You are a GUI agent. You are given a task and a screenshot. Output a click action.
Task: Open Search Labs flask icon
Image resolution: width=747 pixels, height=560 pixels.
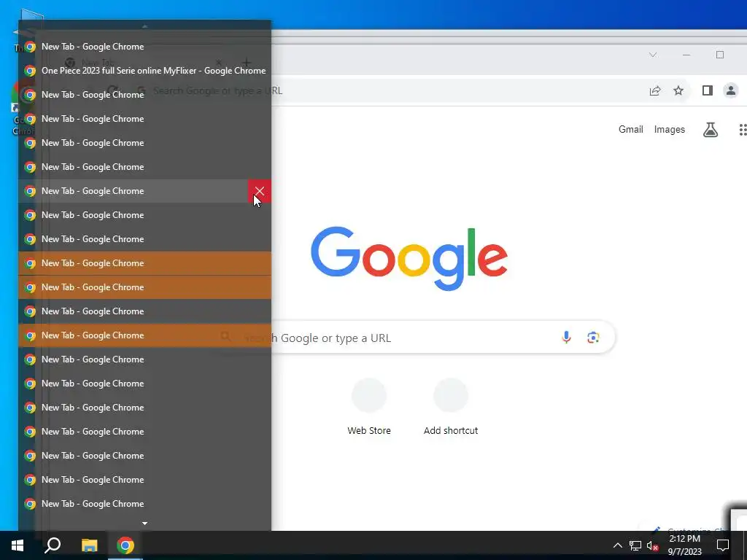(x=711, y=130)
